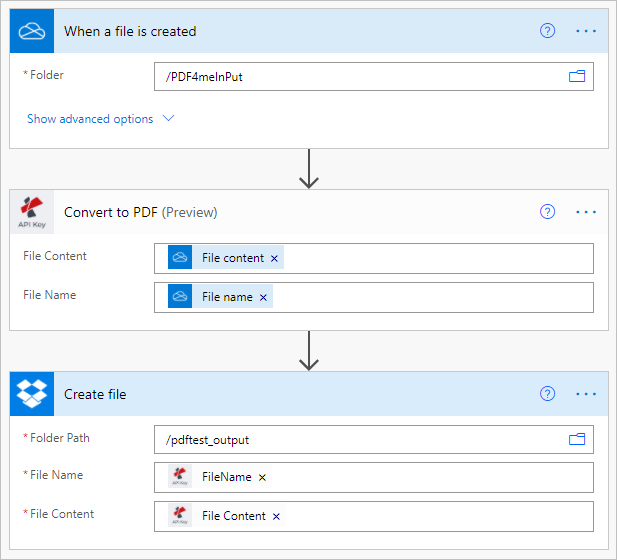Click Show advanced options link
The height and width of the screenshot is (560, 617).
pos(90,119)
